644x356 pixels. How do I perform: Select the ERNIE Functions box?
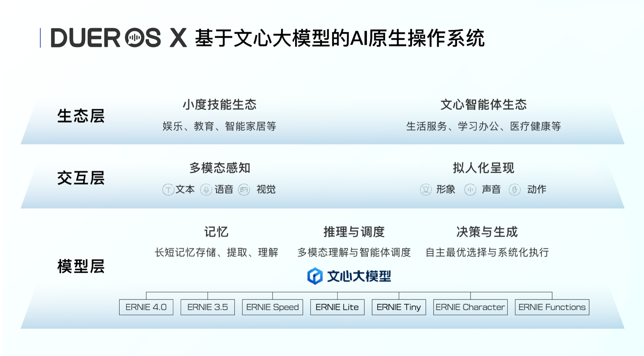pyautogui.click(x=552, y=307)
